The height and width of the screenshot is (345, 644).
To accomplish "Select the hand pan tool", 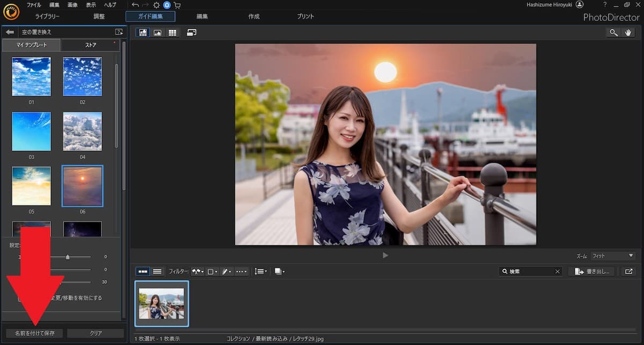I will click(x=628, y=33).
